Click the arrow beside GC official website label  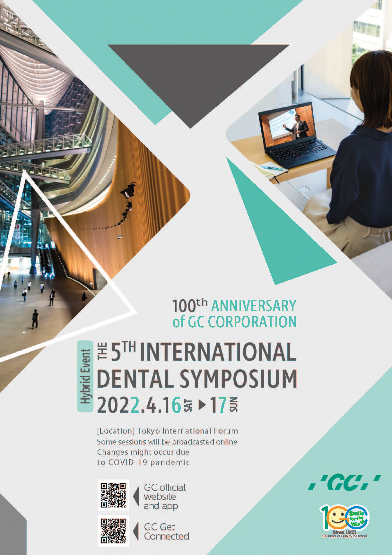click(136, 496)
